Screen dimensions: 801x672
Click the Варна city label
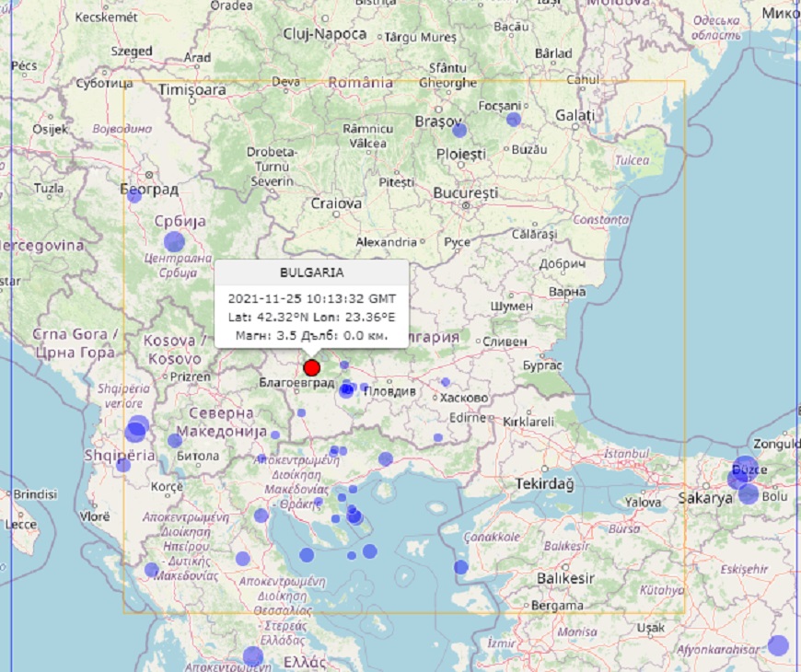[x=566, y=292]
